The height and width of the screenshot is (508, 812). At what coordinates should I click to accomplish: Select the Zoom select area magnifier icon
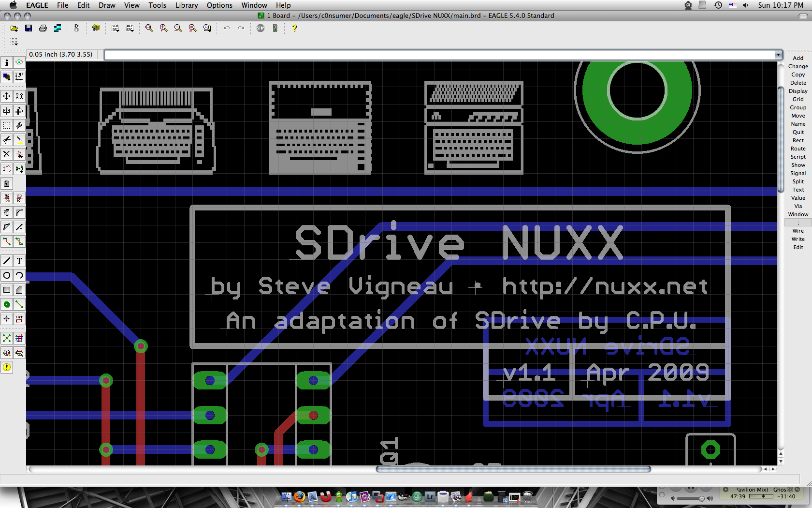[x=207, y=28]
